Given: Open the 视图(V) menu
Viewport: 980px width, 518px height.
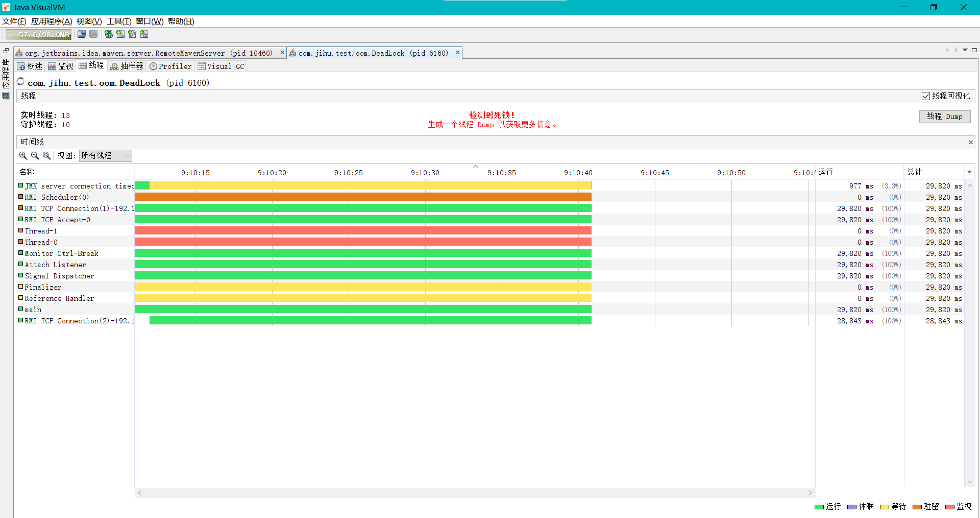Looking at the screenshot, I should coord(89,21).
